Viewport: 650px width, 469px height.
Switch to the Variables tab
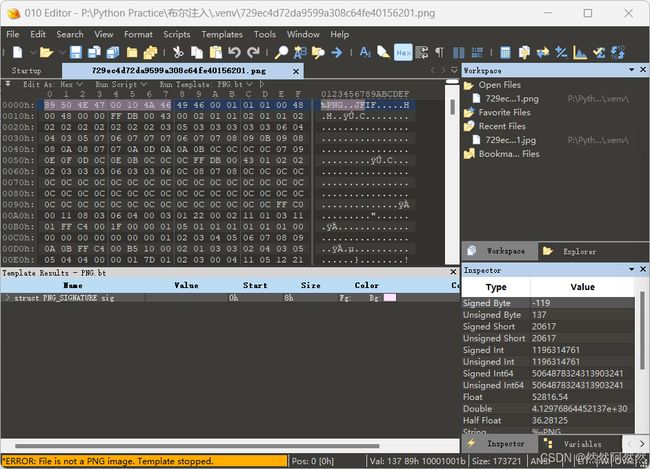[580, 444]
